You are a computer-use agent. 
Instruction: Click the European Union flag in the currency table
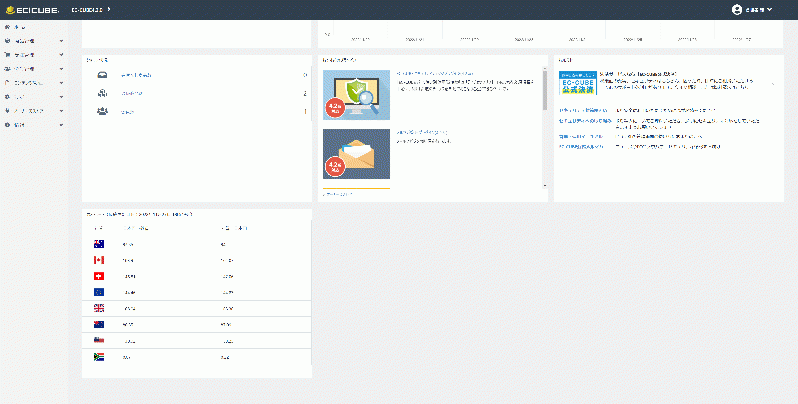point(99,292)
